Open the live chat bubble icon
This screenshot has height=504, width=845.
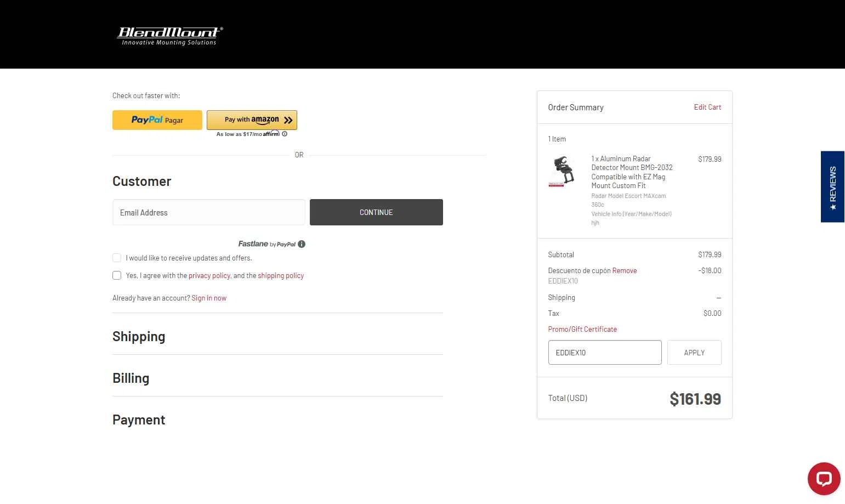point(824,479)
